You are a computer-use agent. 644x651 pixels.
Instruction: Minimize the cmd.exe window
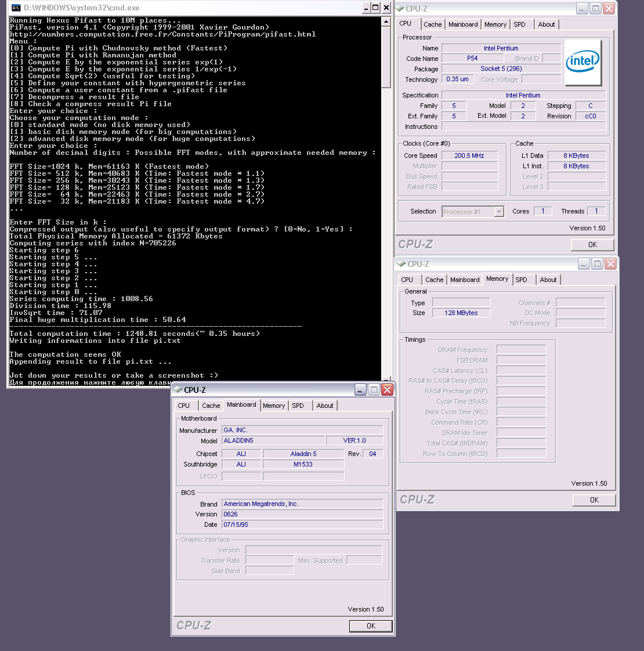click(x=366, y=8)
